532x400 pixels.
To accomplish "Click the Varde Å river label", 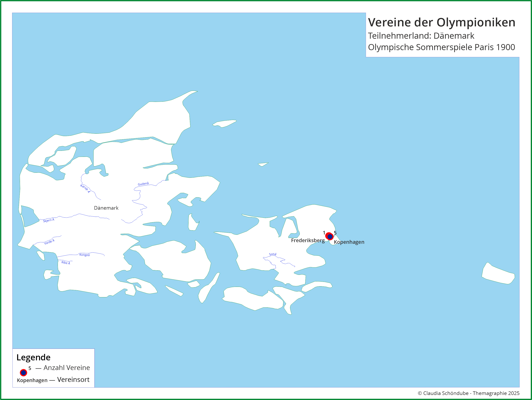I will (x=49, y=242).
